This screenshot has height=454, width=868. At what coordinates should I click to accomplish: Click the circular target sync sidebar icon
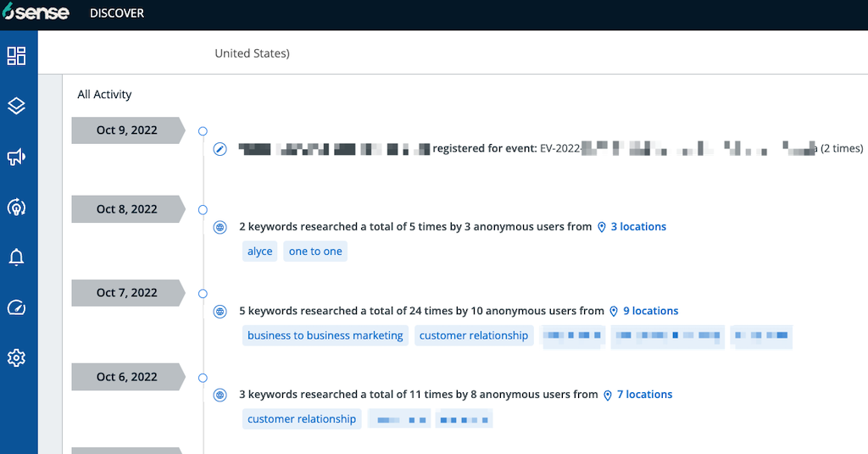click(17, 207)
